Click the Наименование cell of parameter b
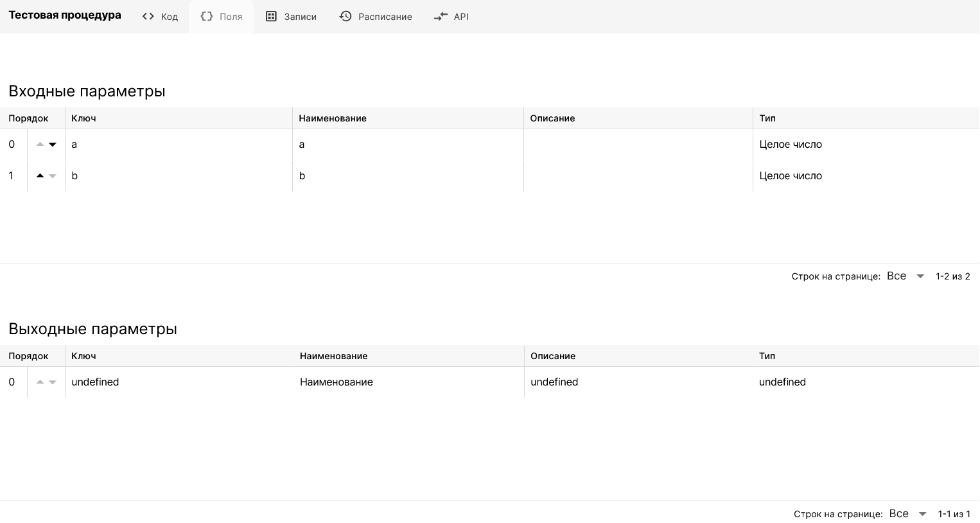980x523 pixels. 302,176
